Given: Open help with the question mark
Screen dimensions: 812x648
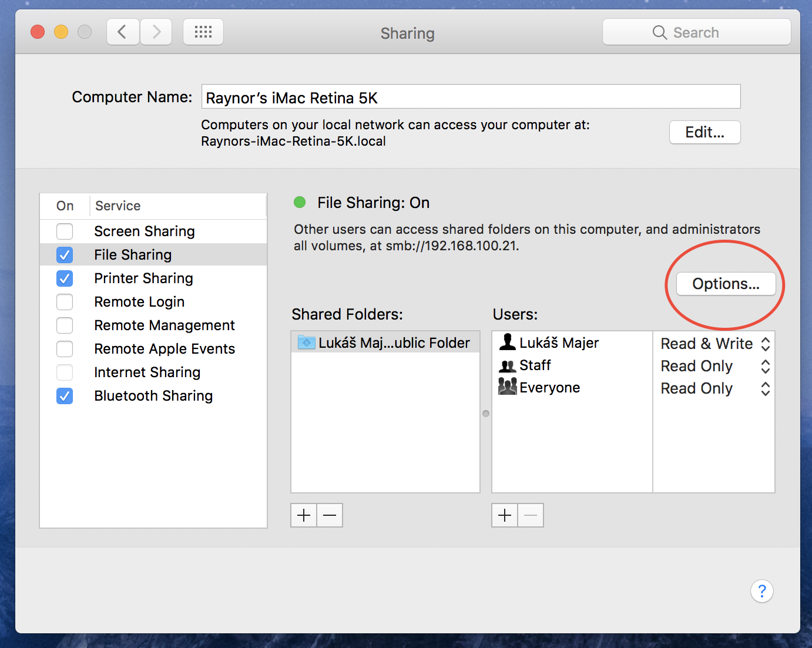Looking at the screenshot, I should pyautogui.click(x=762, y=591).
